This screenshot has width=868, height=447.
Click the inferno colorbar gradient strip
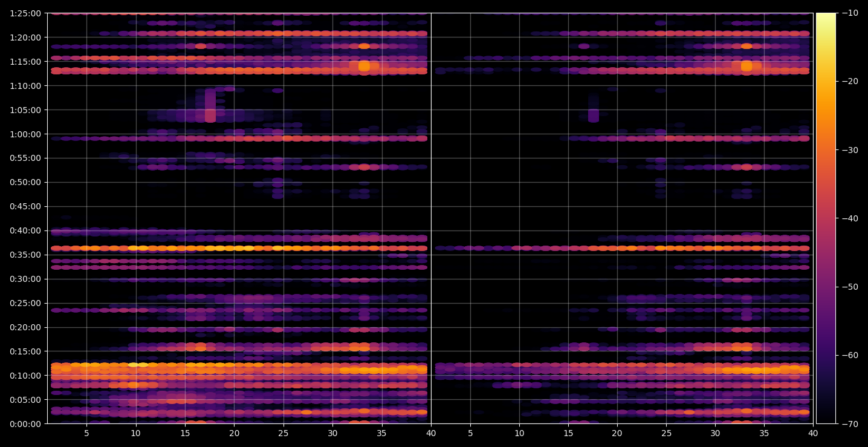826,218
